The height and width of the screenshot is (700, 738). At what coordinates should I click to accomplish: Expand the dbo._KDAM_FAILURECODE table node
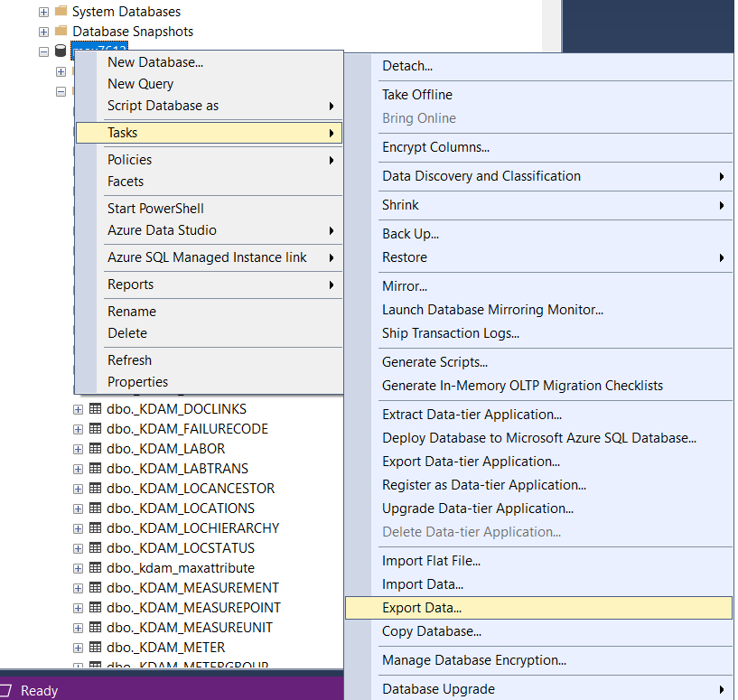pyautogui.click(x=78, y=429)
